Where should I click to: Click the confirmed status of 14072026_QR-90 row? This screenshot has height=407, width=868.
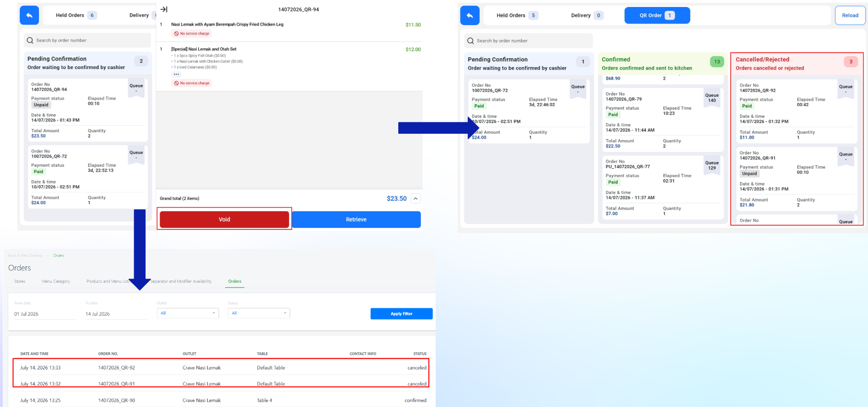(x=415, y=400)
